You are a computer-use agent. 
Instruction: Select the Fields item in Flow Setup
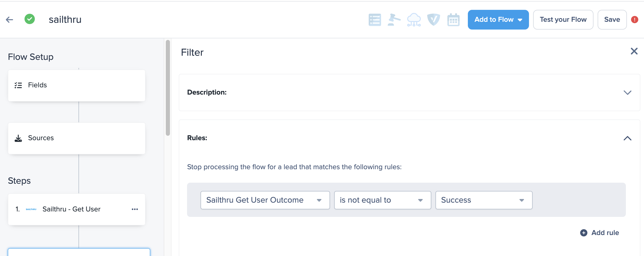[x=77, y=85]
